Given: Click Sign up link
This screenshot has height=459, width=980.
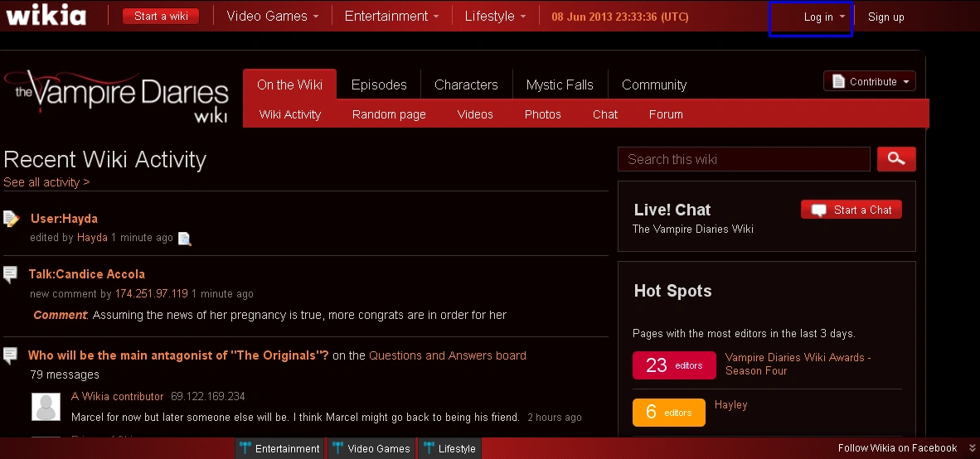Looking at the screenshot, I should click(885, 17).
